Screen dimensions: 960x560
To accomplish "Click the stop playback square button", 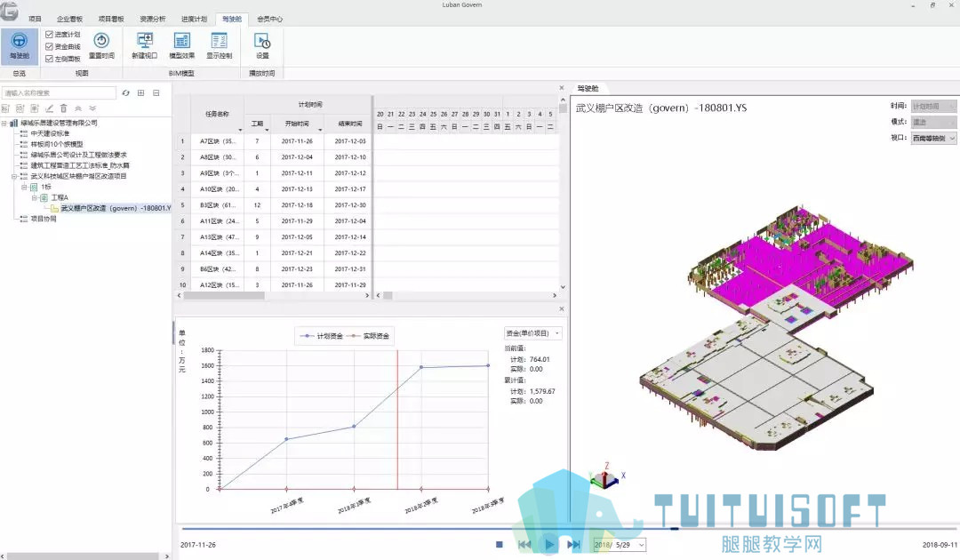I will point(499,544).
